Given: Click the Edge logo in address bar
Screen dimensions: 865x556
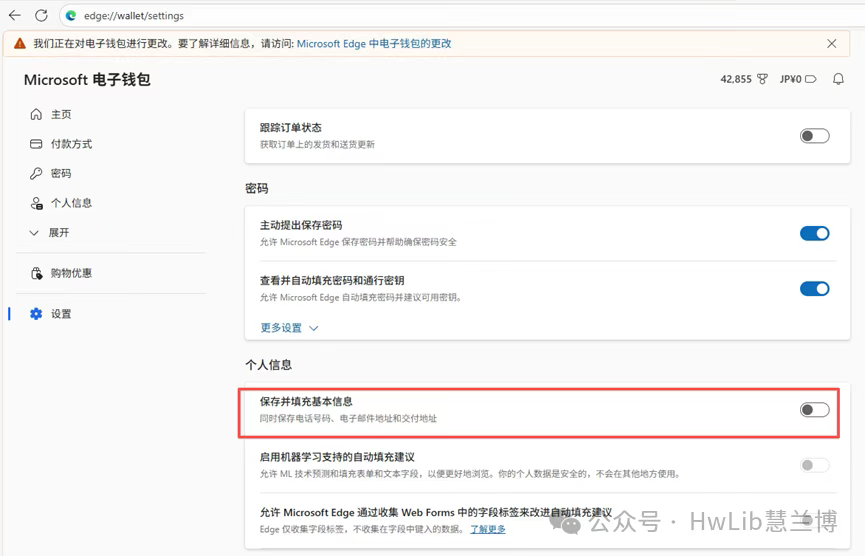Looking at the screenshot, I should [71, 16].
